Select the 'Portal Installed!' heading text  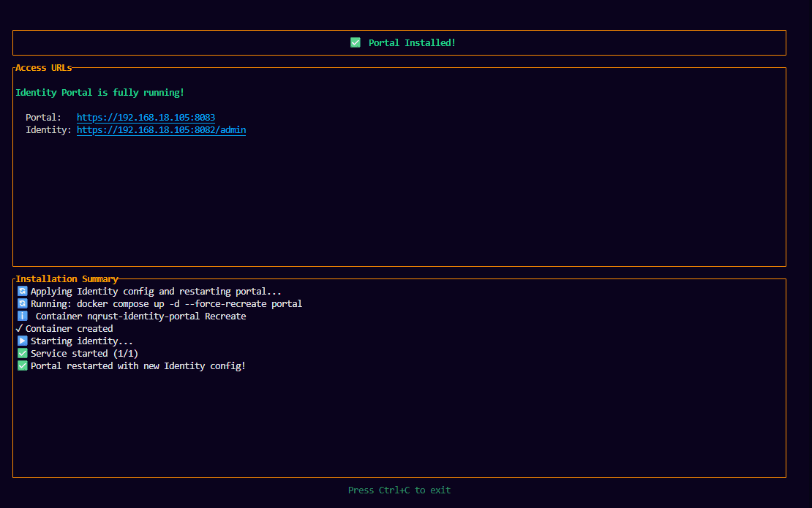[x=412, y=43]
